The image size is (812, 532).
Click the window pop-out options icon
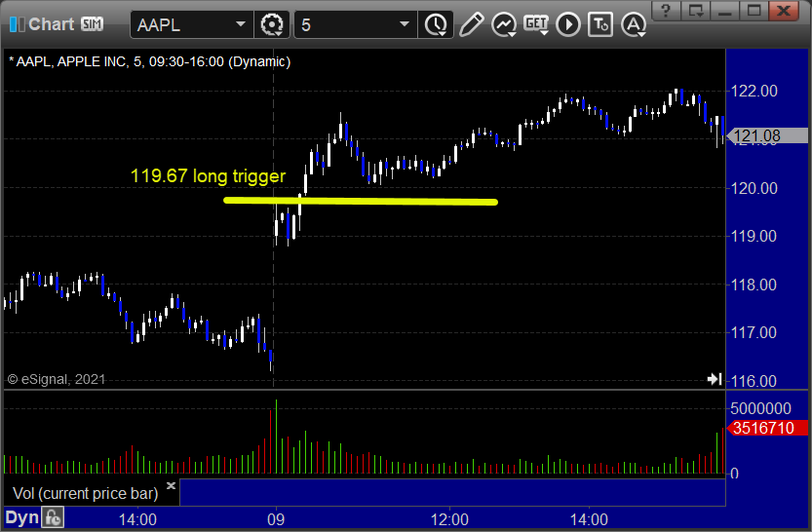(695, 11)
